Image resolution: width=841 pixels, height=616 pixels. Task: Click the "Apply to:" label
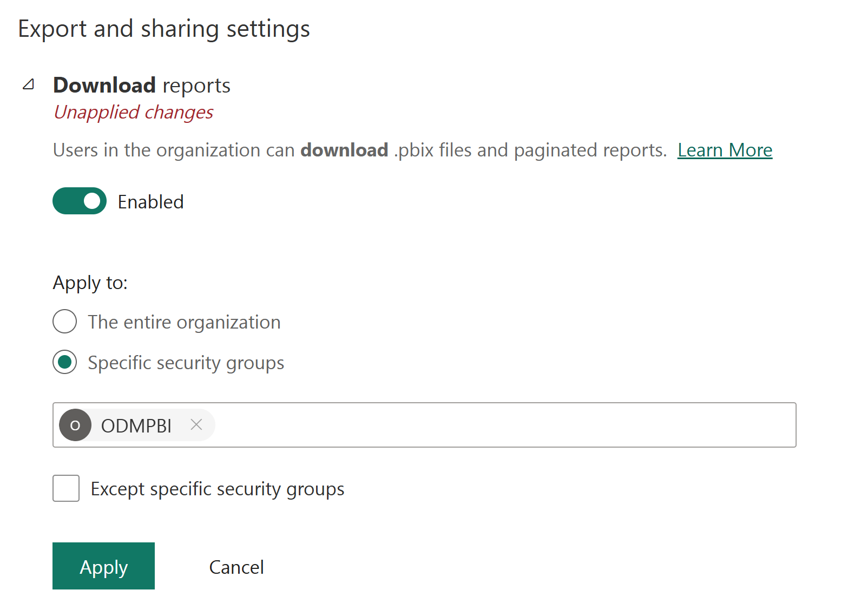point(90,283)
